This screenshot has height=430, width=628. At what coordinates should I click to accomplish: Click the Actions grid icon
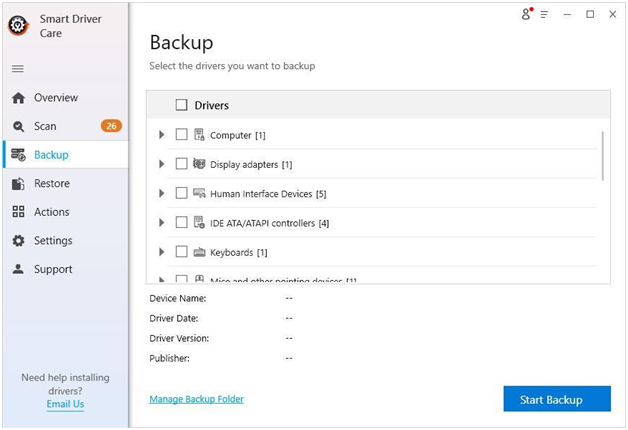point(18,212)
